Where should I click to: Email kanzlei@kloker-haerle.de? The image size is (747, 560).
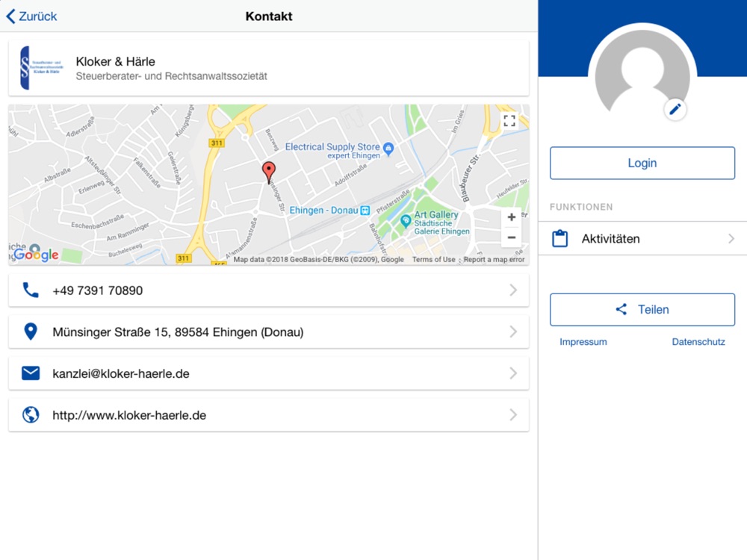pyautogui.click(x=269, y=373)
